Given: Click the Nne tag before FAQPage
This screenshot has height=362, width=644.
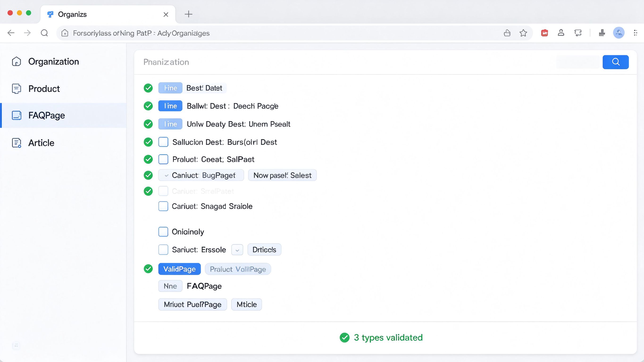Looking at the screenshot, I should pyautogui.click(x=170, y=286).
